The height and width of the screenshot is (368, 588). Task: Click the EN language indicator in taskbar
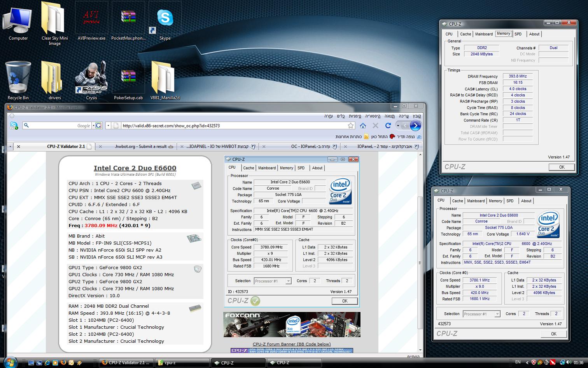518,362
